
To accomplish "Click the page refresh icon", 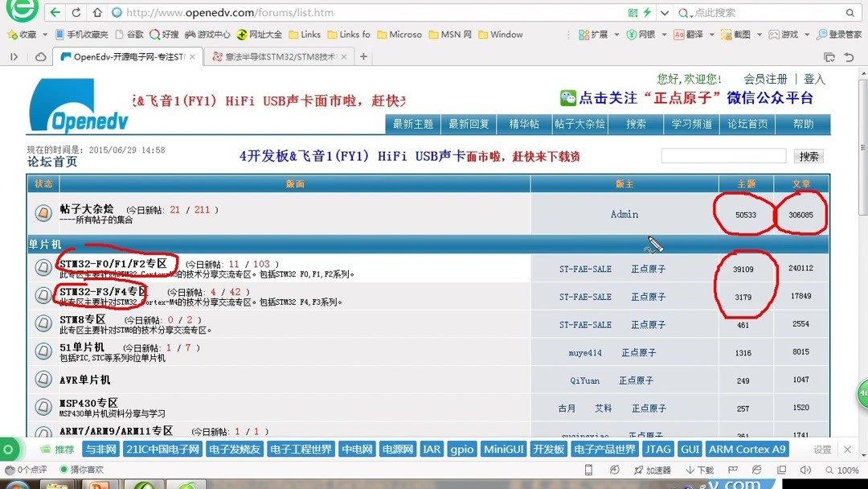I will [x=76, y=12].
